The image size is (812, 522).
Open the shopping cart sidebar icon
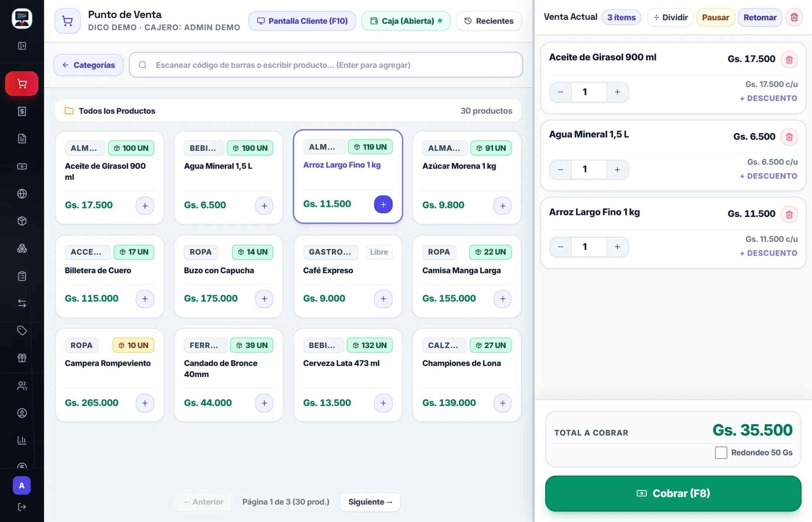tap(22, 84)
